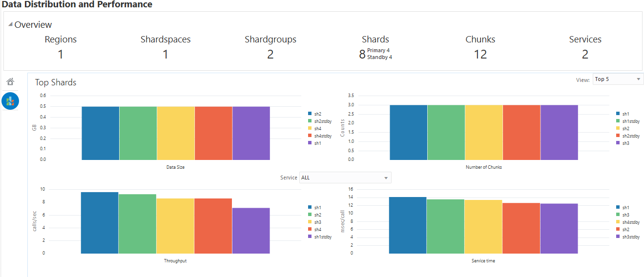Open the View Top 5 dropdown
The height and width of the screenshot is (277, 644).
coord(618,79)
